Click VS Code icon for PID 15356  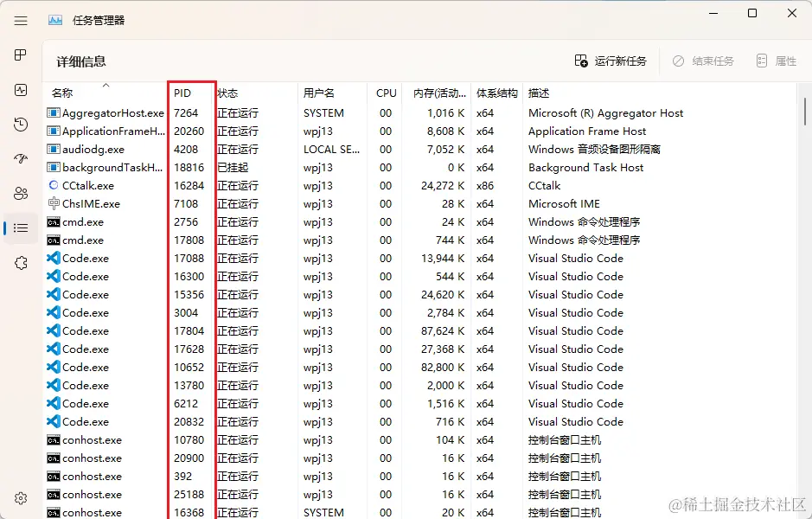54,294
